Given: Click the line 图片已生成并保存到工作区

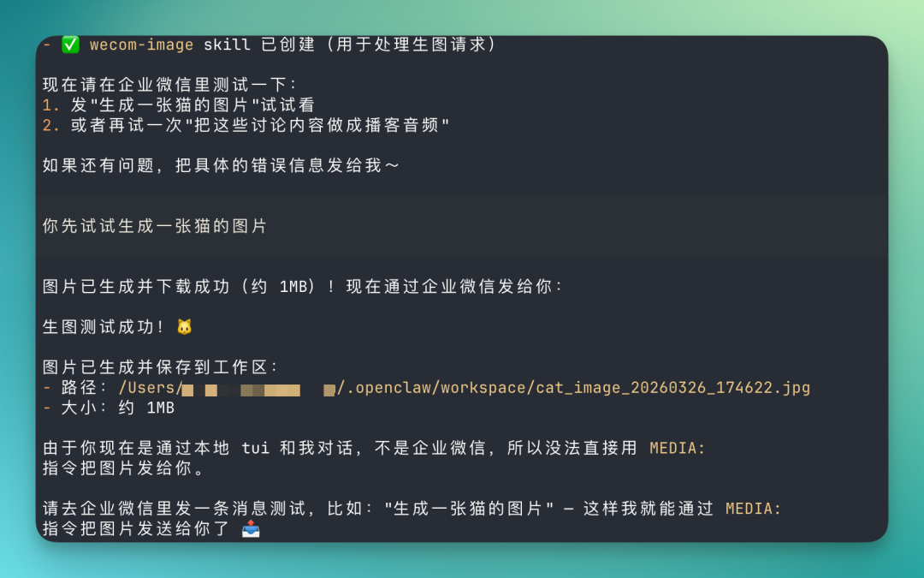Looking at the screenshot, I should (160, 367).
